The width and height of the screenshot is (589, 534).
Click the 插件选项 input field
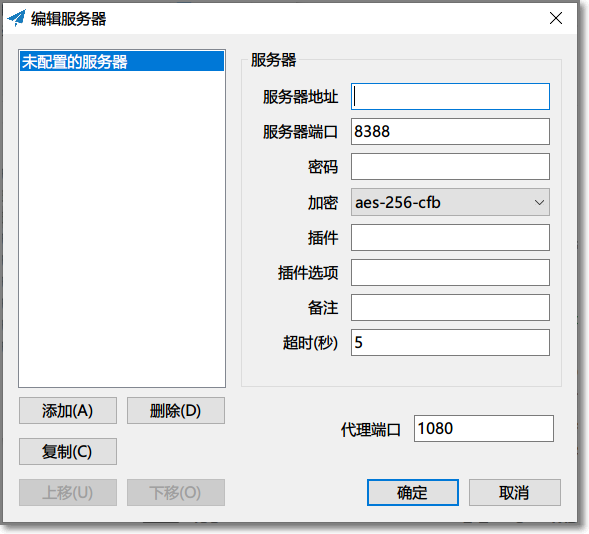pyautogui.click(x=450, y=272)
